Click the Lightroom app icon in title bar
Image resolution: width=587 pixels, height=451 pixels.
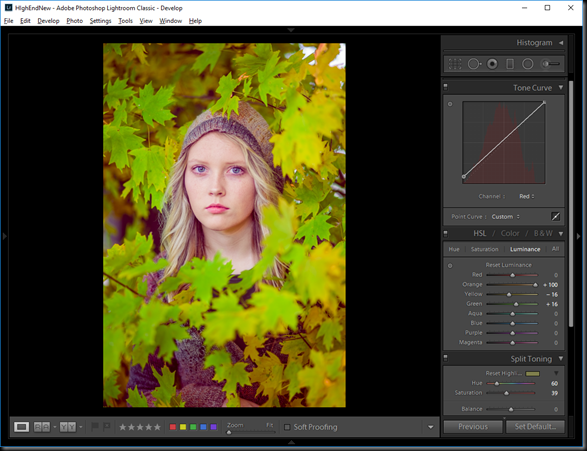8,8
